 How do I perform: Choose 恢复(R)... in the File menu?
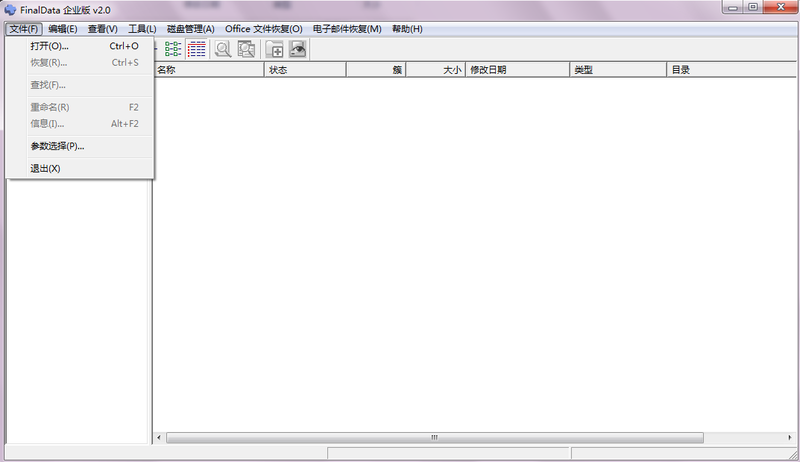[x=80, y=63]
